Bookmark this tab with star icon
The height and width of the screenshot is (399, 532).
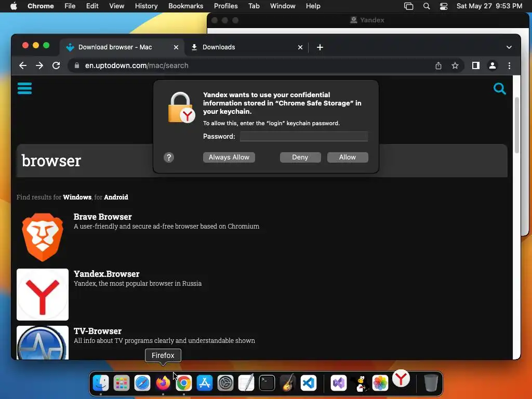[455, 65]
